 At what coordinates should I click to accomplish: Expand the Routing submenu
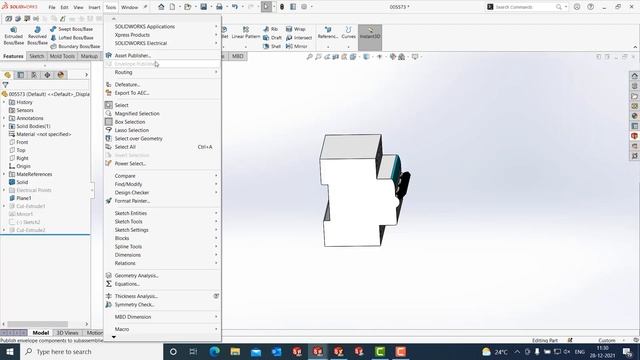tap(162, 72)
